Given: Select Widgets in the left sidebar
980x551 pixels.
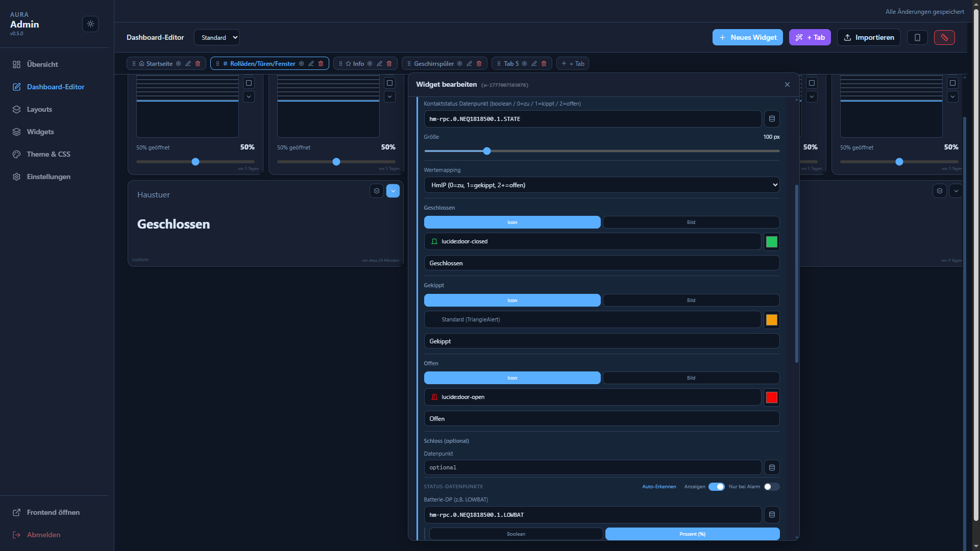Looking at the screenshot, I should (x=40, y=132).
